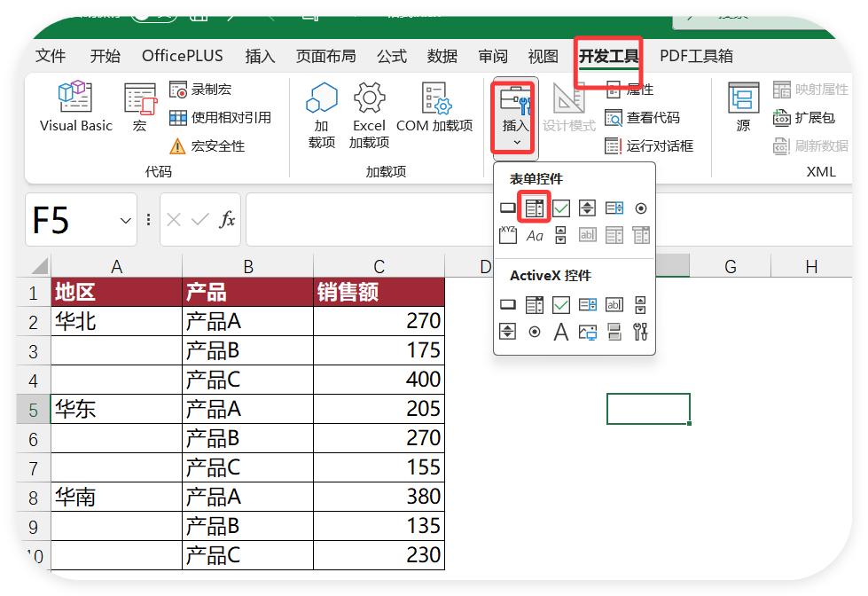Click 运行对话框 run dialog
Screen dimensions: 868x596
649,146
